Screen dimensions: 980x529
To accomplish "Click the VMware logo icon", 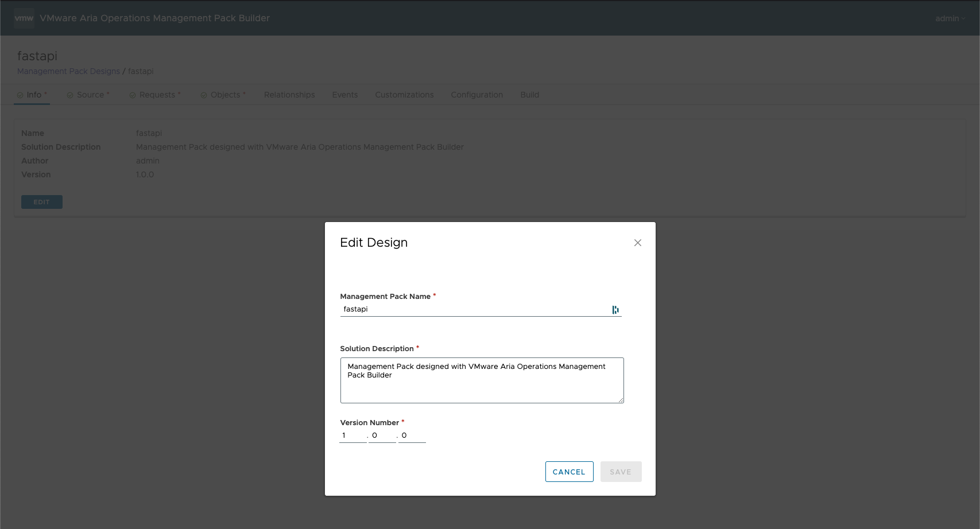I will (x=24, y=18).
